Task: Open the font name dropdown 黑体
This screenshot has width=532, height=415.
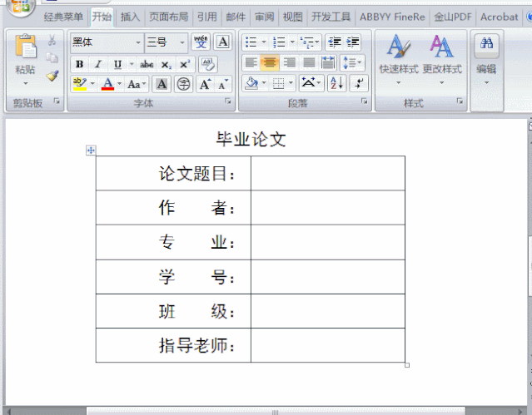Action: [x=138, y=42]
